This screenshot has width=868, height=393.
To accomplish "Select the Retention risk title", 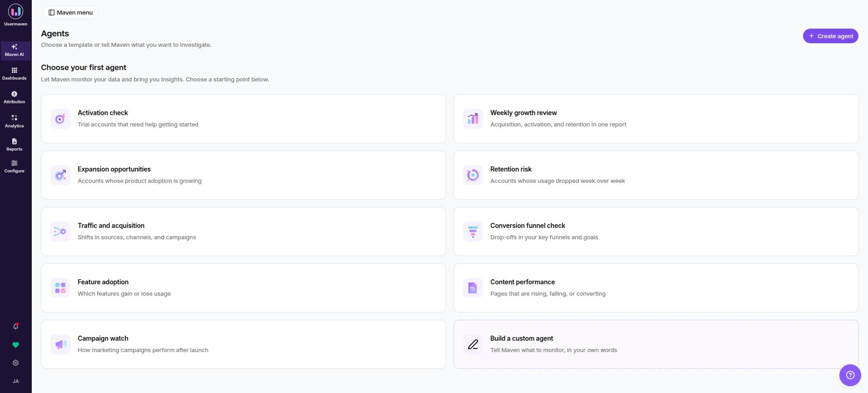I will tap(511, 169).
